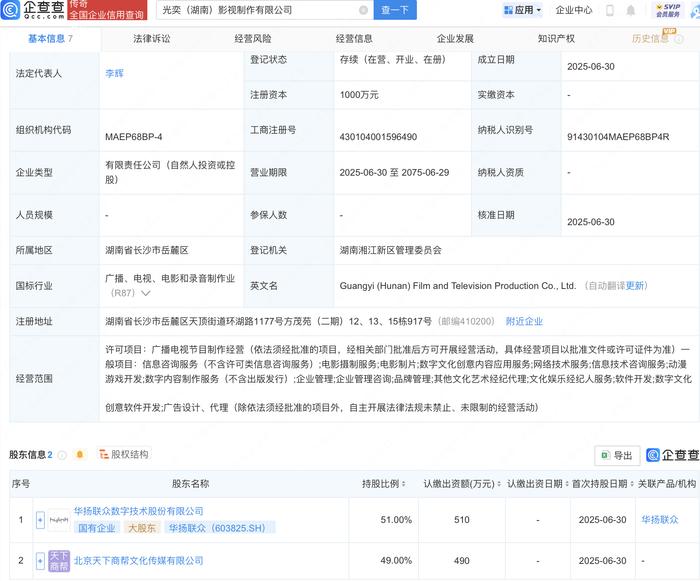
Task: Switch to 基本信息 tab
Action: pos(50,39)
